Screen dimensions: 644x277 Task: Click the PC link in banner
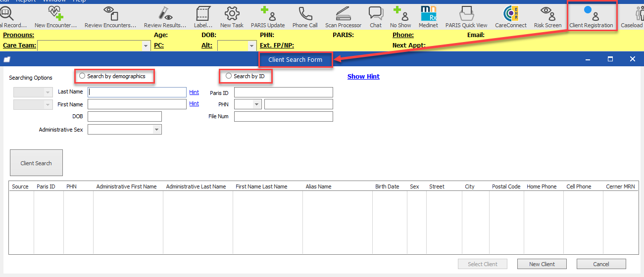(x=159, y=46)
